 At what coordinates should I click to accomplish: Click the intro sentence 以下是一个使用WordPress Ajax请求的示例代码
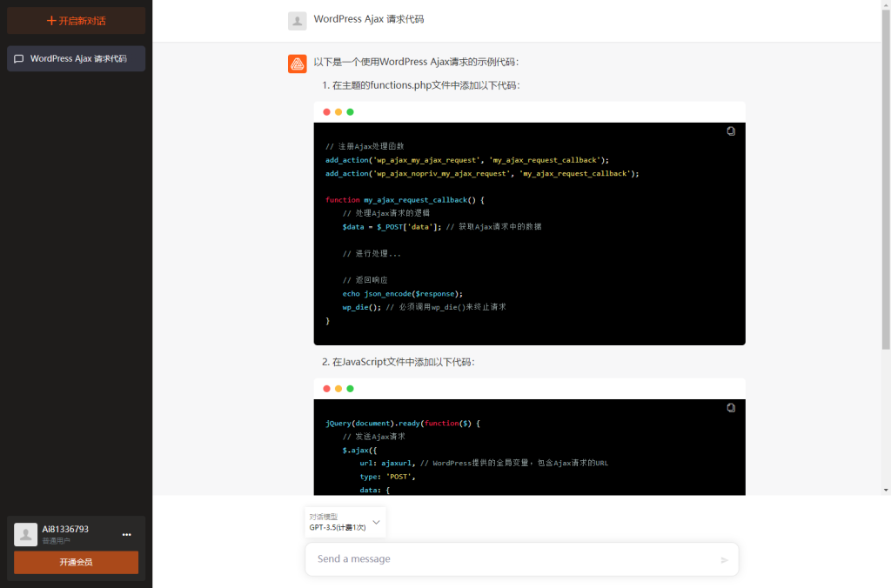(416, 62)
